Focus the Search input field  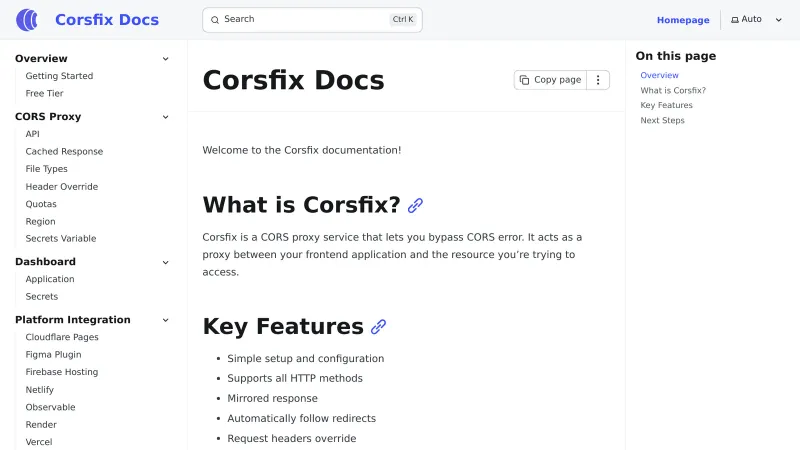(x=300, y=20)
